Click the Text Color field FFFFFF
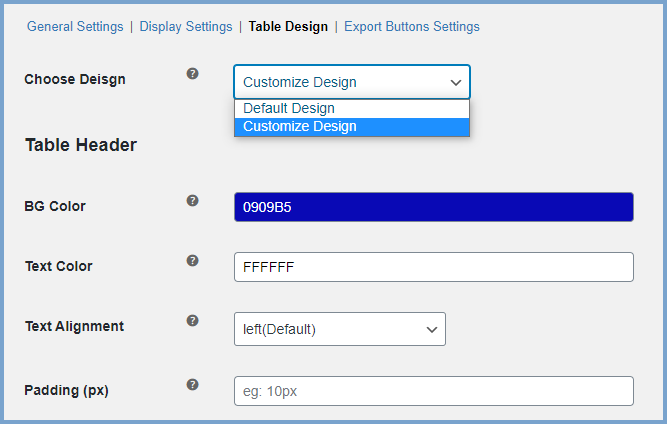Screen dimensions: 667x424 tap(433, 267)
